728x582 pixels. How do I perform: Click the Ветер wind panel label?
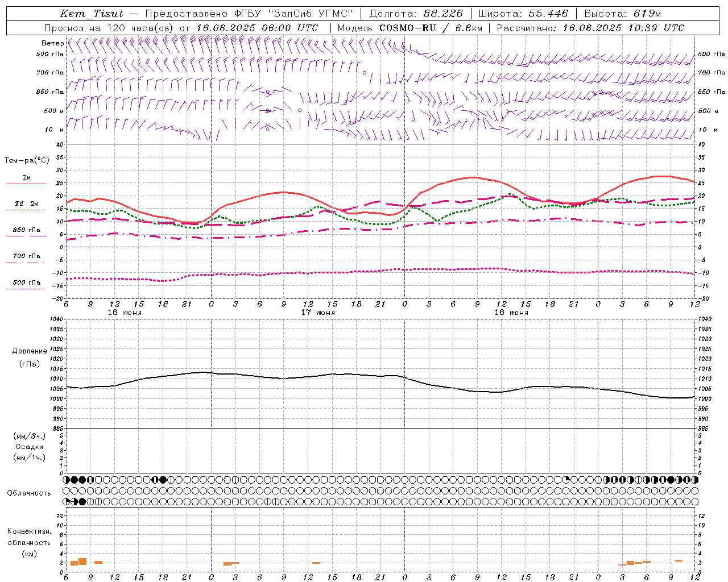click(x=52, y=43)
